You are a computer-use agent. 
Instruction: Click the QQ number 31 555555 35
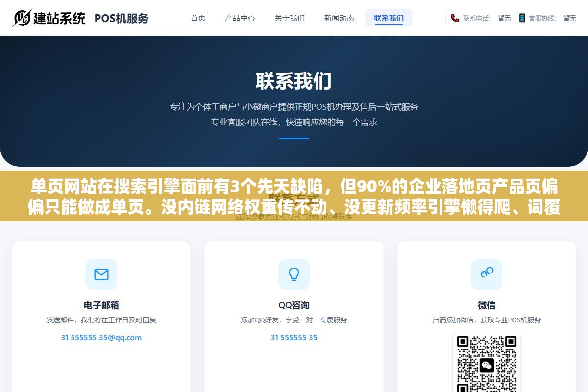[294, 338]
